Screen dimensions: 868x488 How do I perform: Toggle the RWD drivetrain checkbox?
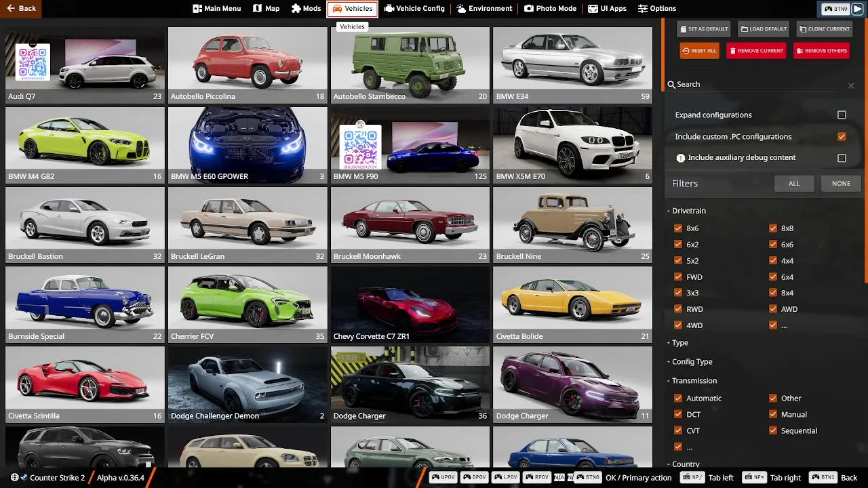point(678,309)
